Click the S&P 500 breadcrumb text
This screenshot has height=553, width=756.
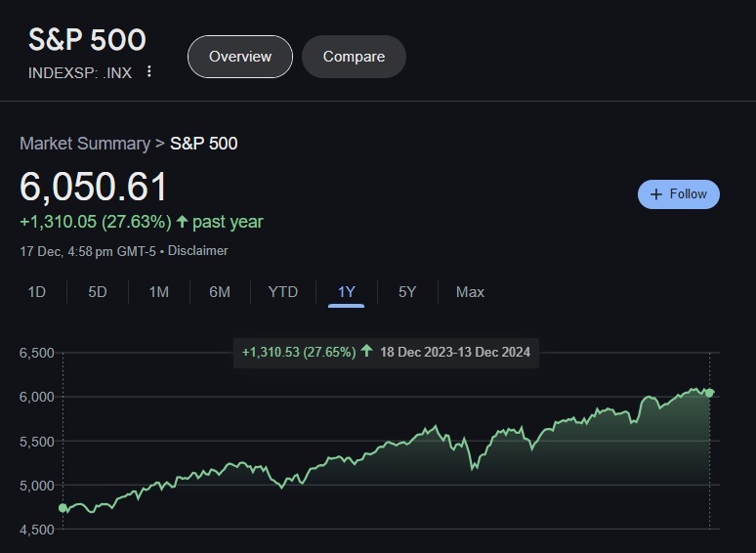click(x=203, y=144)
